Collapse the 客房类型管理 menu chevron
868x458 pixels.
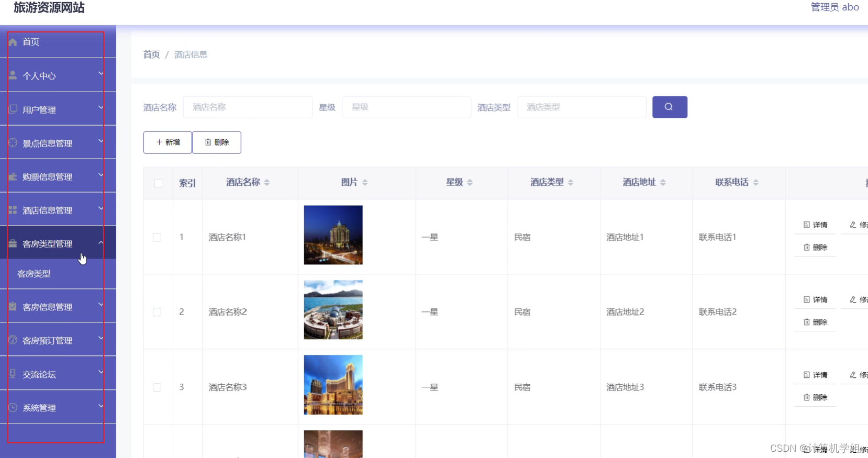101,242
